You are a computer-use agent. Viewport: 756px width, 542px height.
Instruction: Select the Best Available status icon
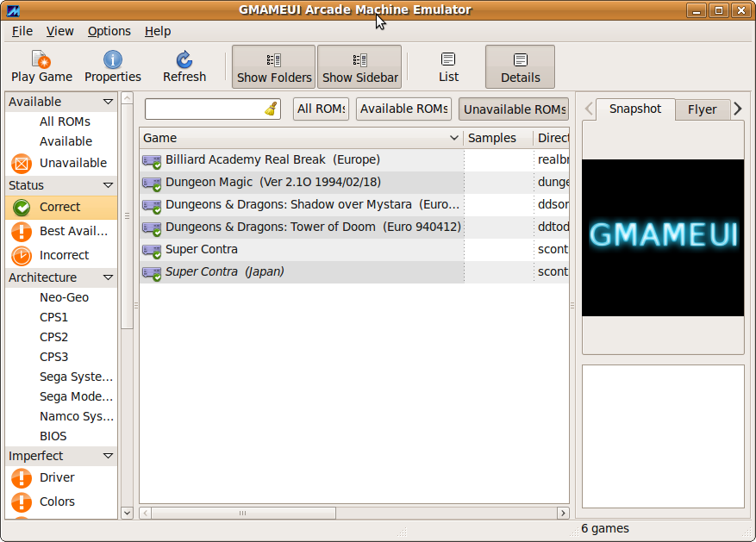22,231
